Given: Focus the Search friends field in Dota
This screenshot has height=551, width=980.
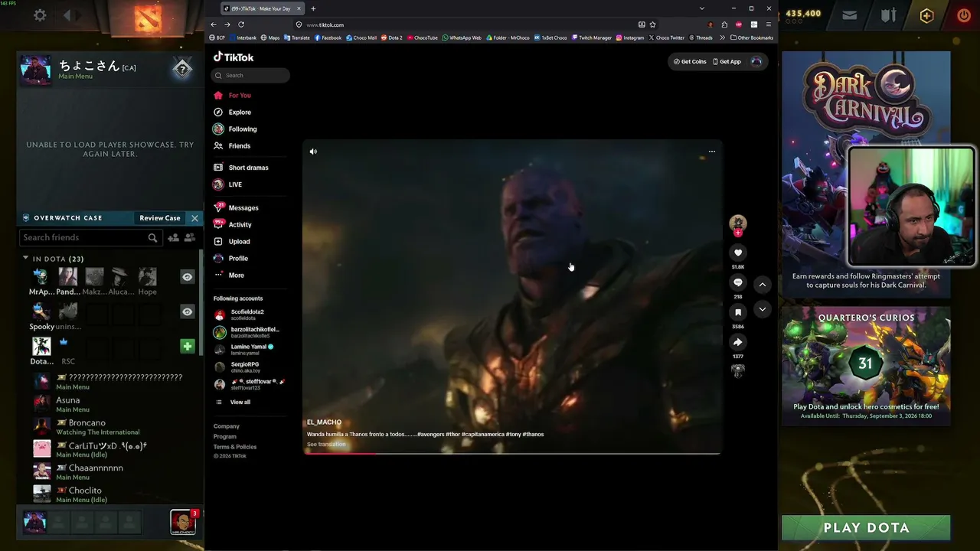Looking at the screenshot, I should (x=90, y=238).
